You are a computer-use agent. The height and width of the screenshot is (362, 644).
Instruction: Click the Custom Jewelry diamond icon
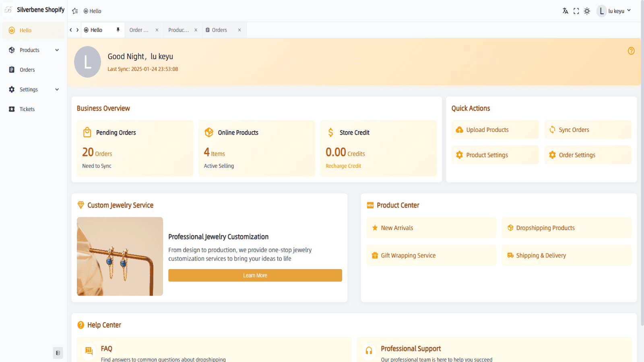click(x=81, y=205)
